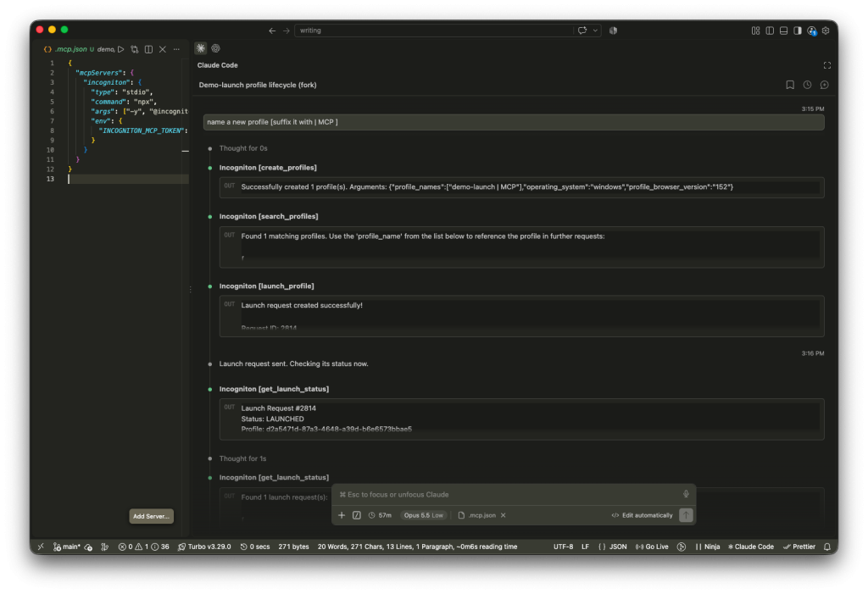Publish changes with cloud sync icon
The image size is (868, 594).
pyautogui.click(x=88, y=547)
